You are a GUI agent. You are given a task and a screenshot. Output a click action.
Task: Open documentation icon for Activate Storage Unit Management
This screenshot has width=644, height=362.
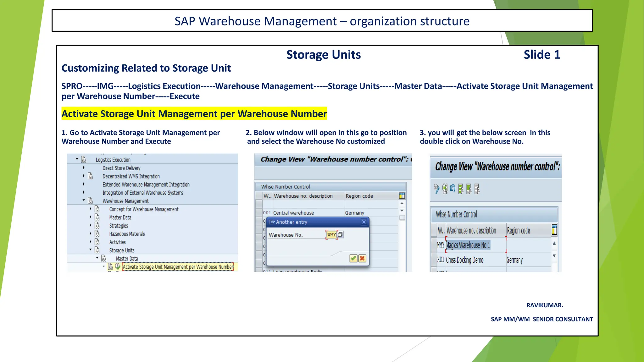pos(110,267)
